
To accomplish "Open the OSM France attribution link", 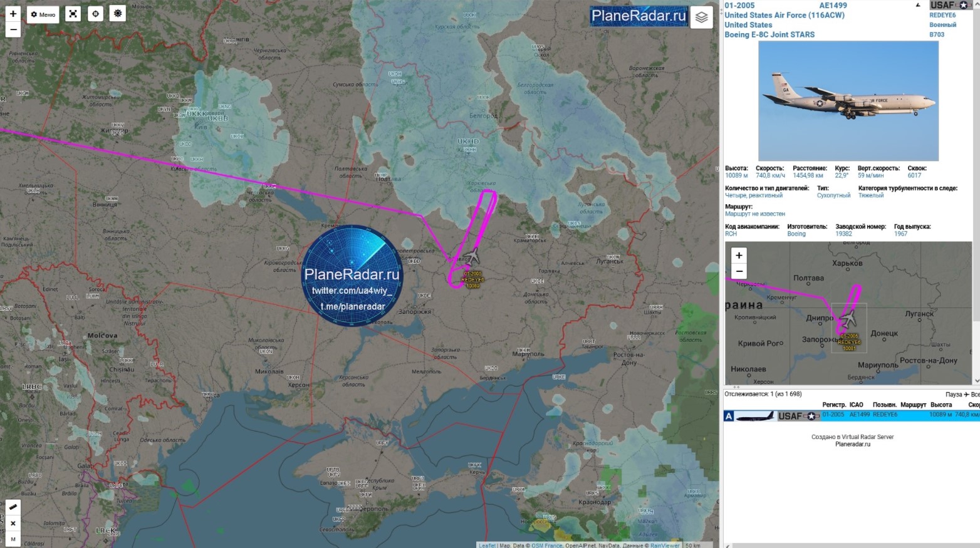I will (x=547, y=545).
